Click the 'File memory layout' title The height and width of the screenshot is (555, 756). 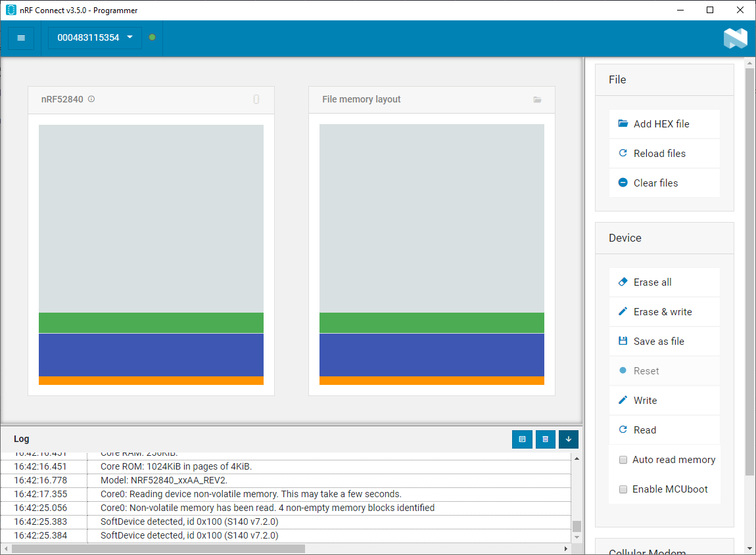[x=361, y=99]
